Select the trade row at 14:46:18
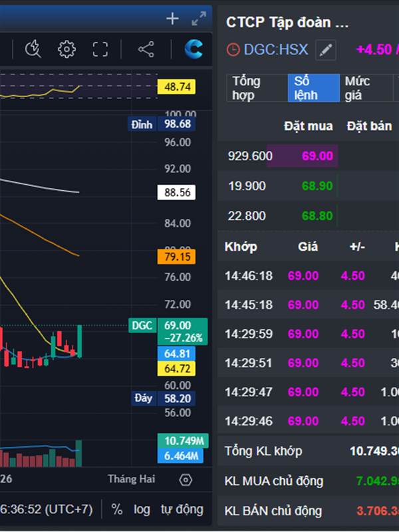This screenshot has height=532, width=399. pyautogui.click(x=308, y=275)
